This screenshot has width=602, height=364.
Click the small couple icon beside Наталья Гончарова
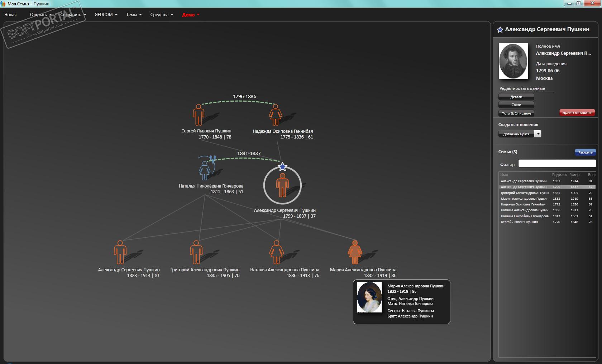[213, 159]
